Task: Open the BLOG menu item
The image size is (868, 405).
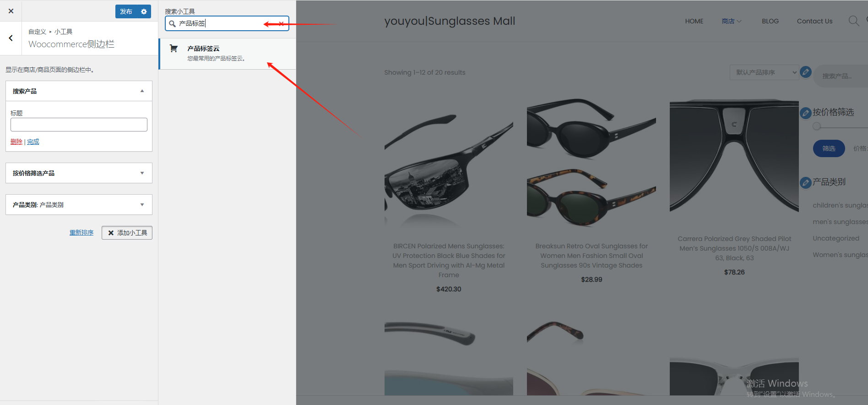Action: 770,21
